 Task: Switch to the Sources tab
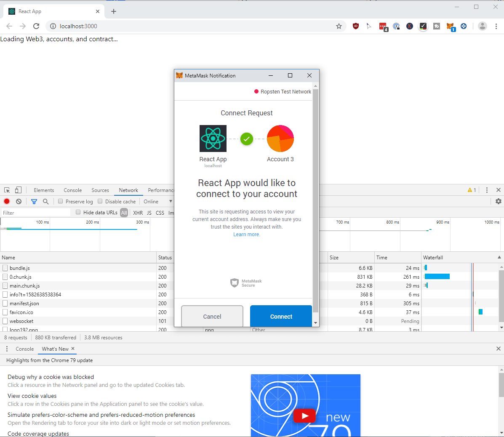point(100,190)
